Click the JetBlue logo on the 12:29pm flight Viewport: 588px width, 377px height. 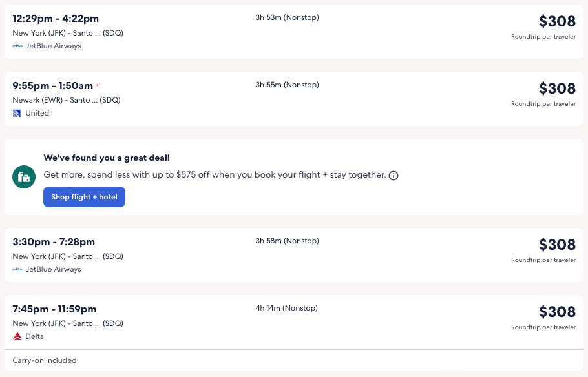coord(17,46)
